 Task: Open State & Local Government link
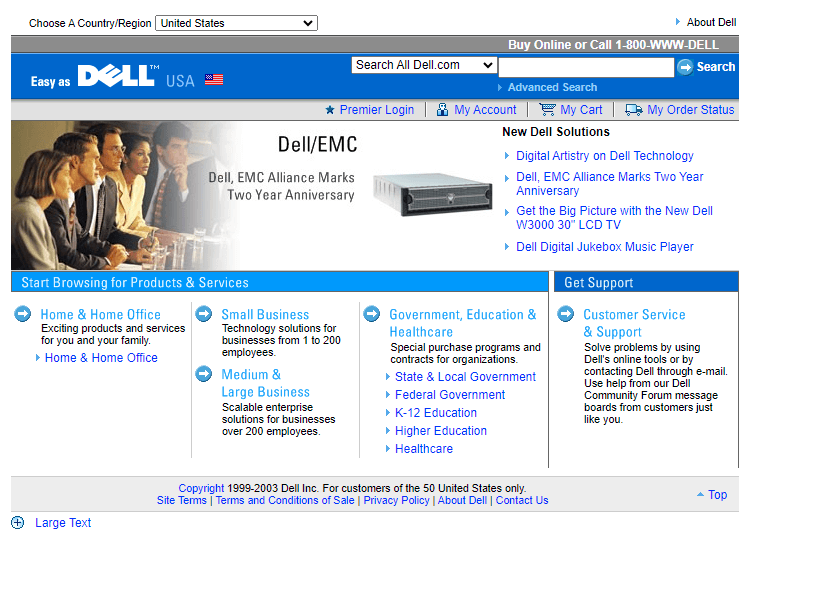coord(465,377)
